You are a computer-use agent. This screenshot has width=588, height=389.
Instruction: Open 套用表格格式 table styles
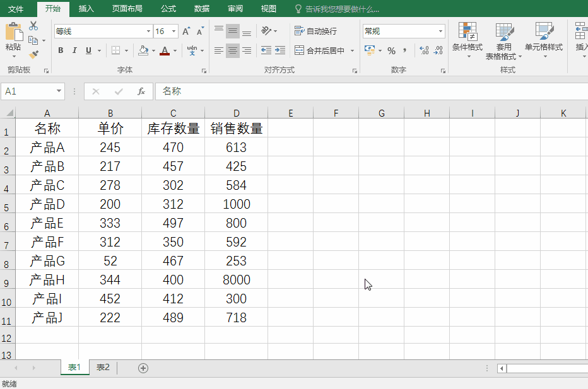click(503, 41)
